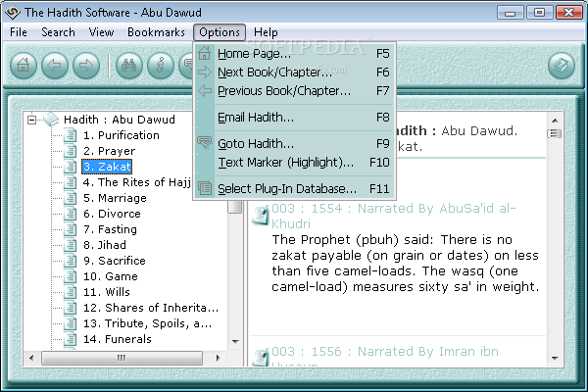This screenshot has height=392, width=588.
Task: Click the page icon next to Jihad
Action: 71,245
